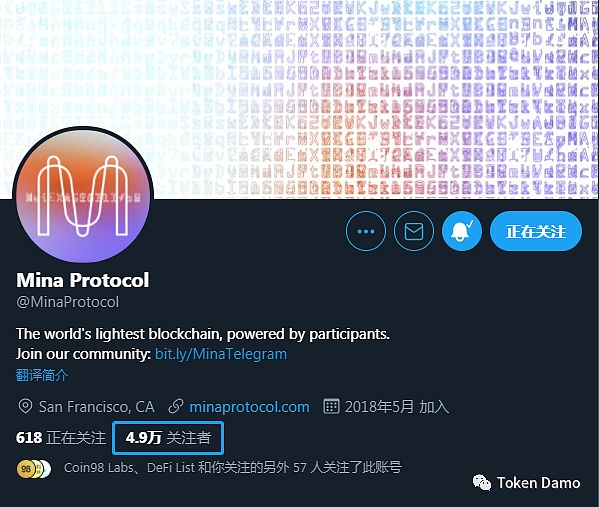The image size is (599, 507).
Task: Click the envelope message icon
Action: (x=414, y=231)
